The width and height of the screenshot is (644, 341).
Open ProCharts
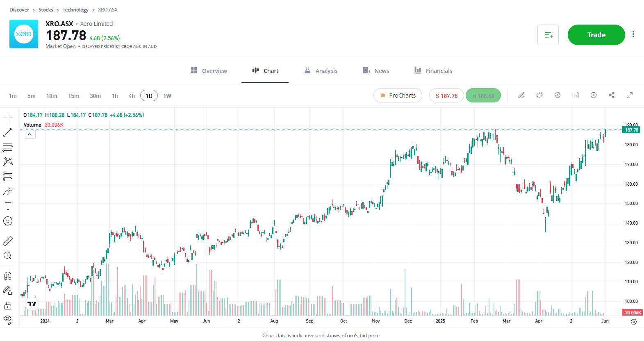[398, 95]
